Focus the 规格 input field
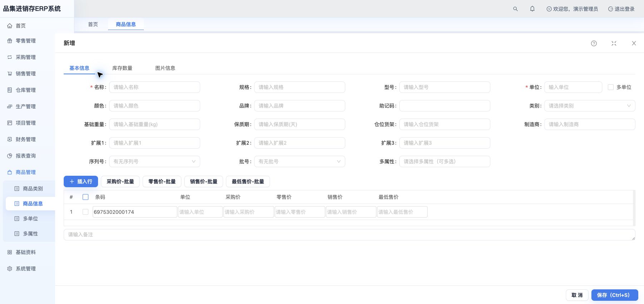Screen dimensions: 644x304 pos(299,87)
